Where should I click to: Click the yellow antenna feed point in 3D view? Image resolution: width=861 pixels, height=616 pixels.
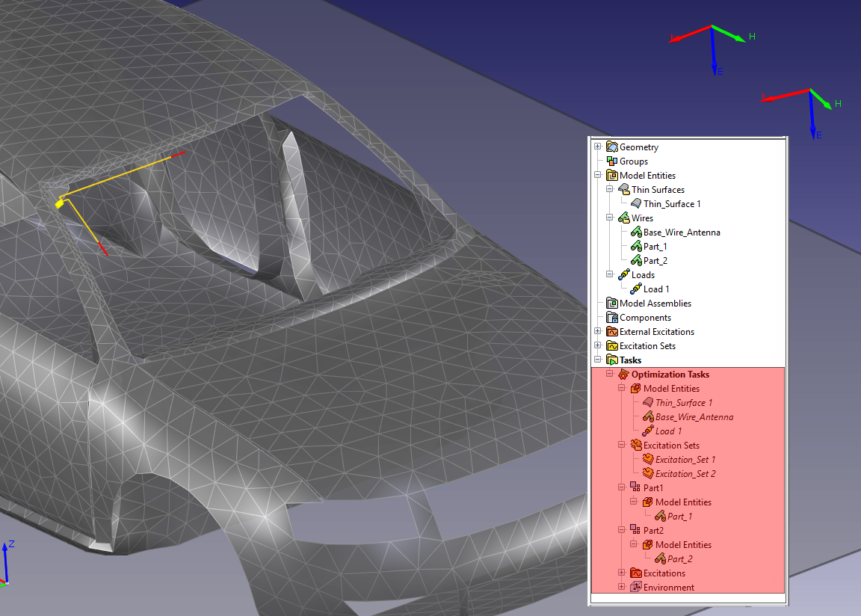[x=58, y=203]
